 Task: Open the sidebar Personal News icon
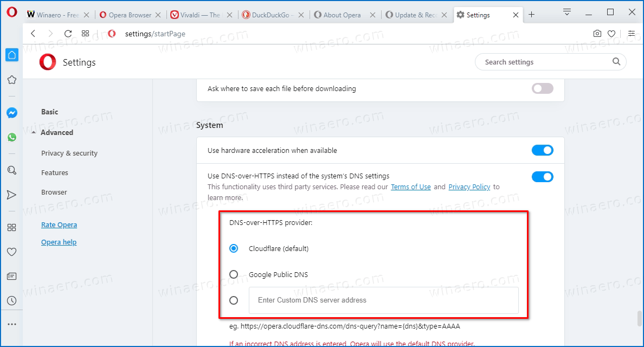pyautogui.click(x=12, y=276)
